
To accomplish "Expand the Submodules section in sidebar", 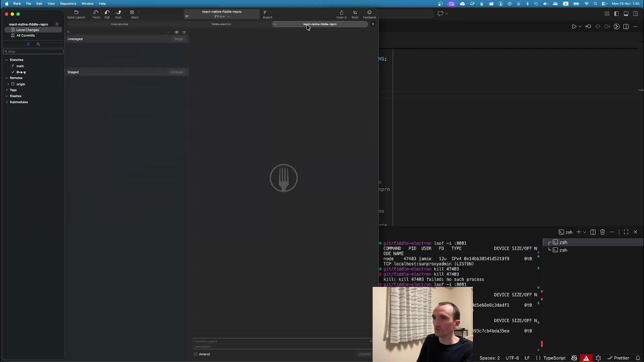I will [x=7, y=102].
